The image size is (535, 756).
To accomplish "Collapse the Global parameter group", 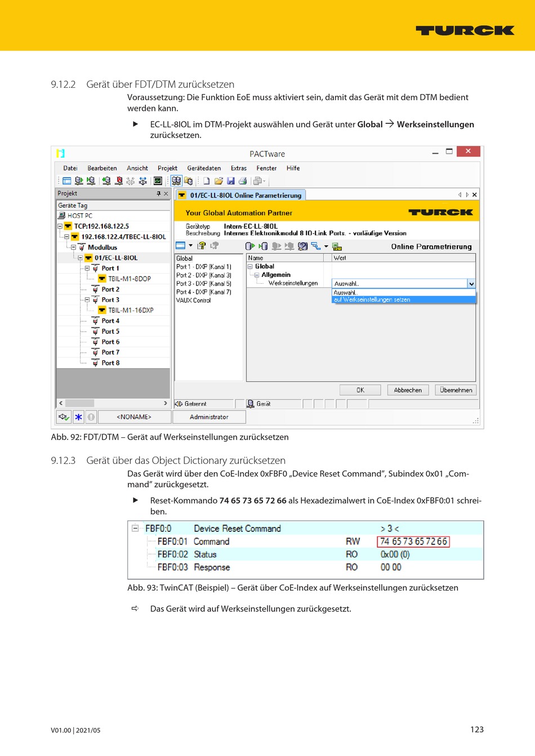I will pos(250,267).
